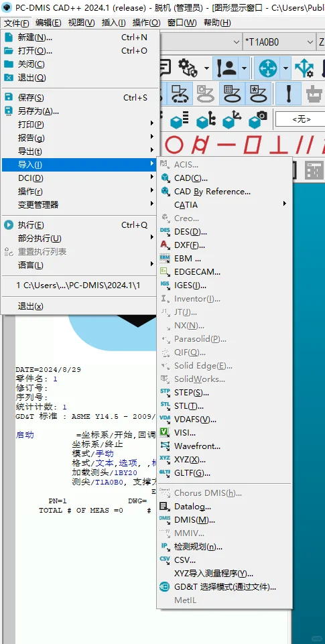
Task: Select the red flatness parallelogram symbol
Action: [252, 145]
